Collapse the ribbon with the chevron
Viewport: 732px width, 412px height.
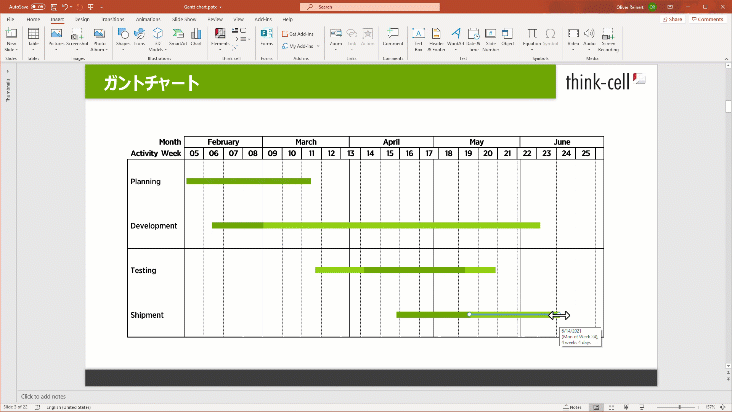[726, 59]
